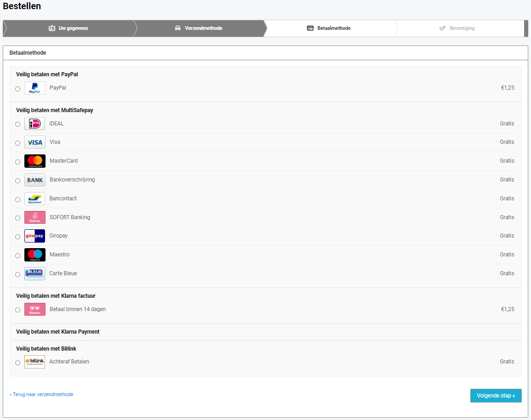531x420 pixels.
Task: Open the 'Betaalmethode' step tab
Action: (x=329, y=28)
